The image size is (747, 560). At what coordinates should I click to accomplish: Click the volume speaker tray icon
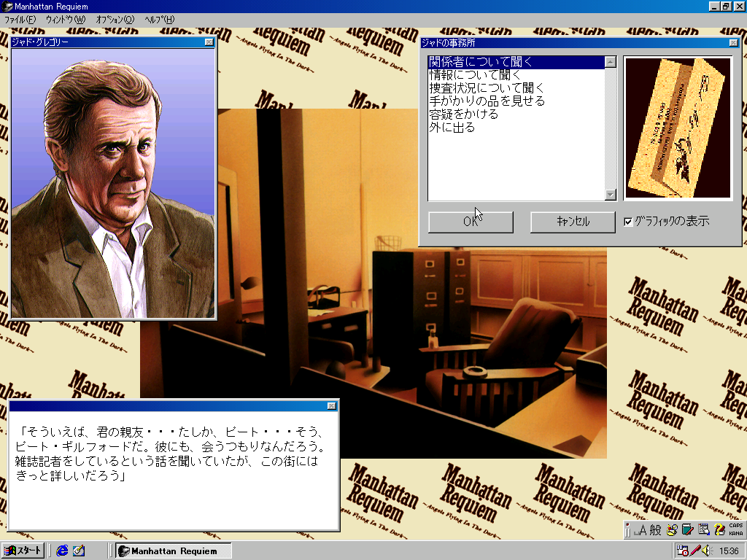click(708, 551)
